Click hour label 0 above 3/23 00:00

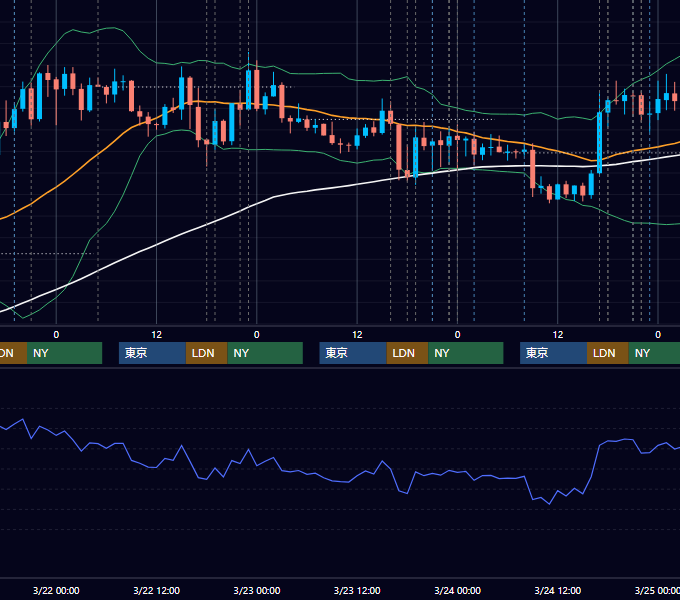click(x=256, y=335)
